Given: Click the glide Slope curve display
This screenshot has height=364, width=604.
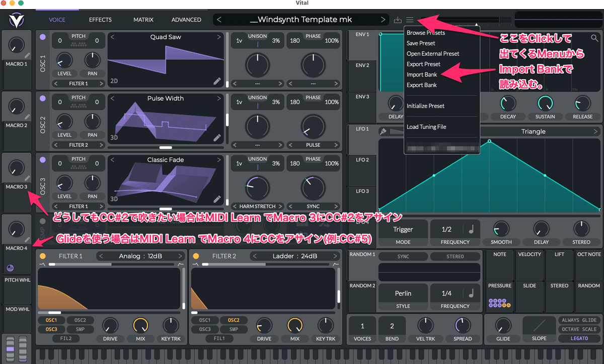Looking at the screenshot, I should point(539,326).
